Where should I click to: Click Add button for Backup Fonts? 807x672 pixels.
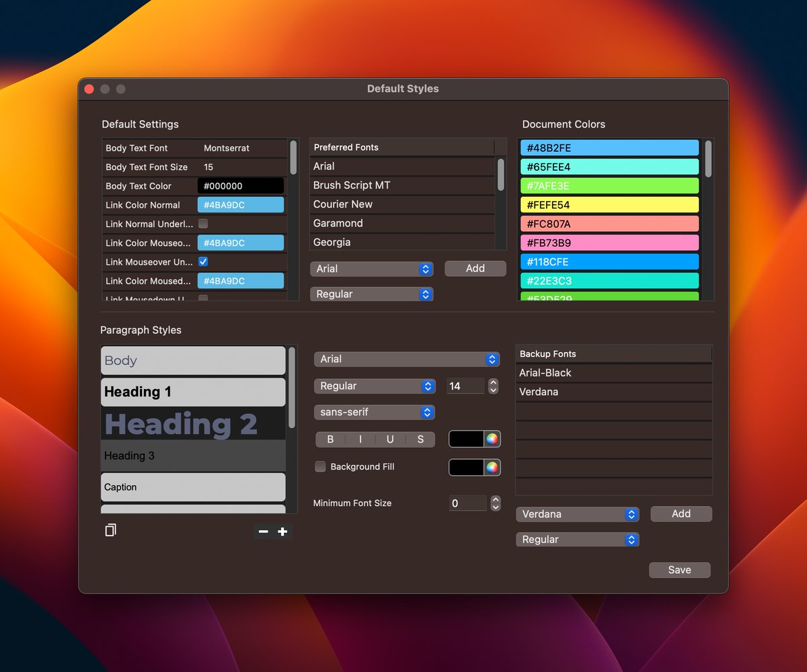pyautogui.click(x=681, y=514)
